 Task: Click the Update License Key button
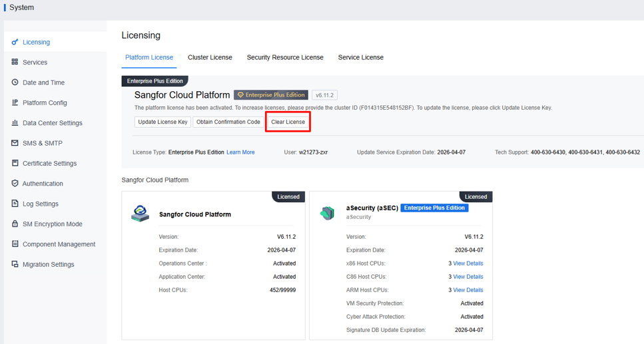click(162, 122)
